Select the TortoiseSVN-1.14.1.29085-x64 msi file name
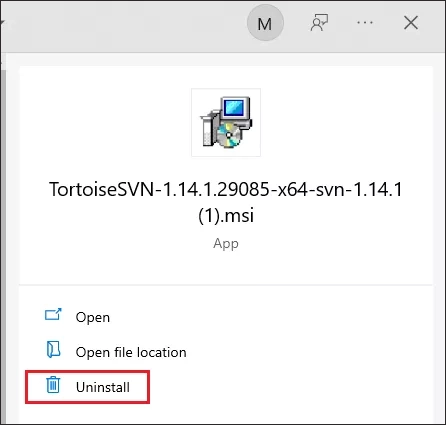 tap(226, 202)
